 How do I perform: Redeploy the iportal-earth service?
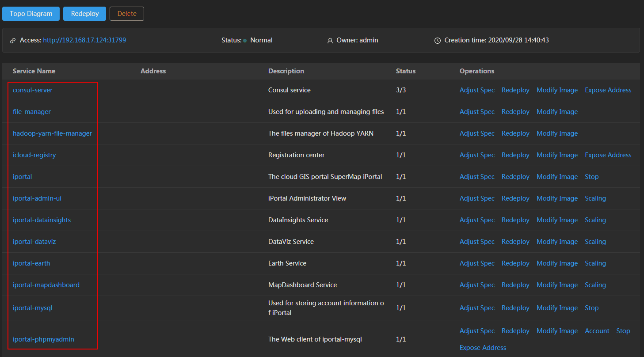point(515,263)
